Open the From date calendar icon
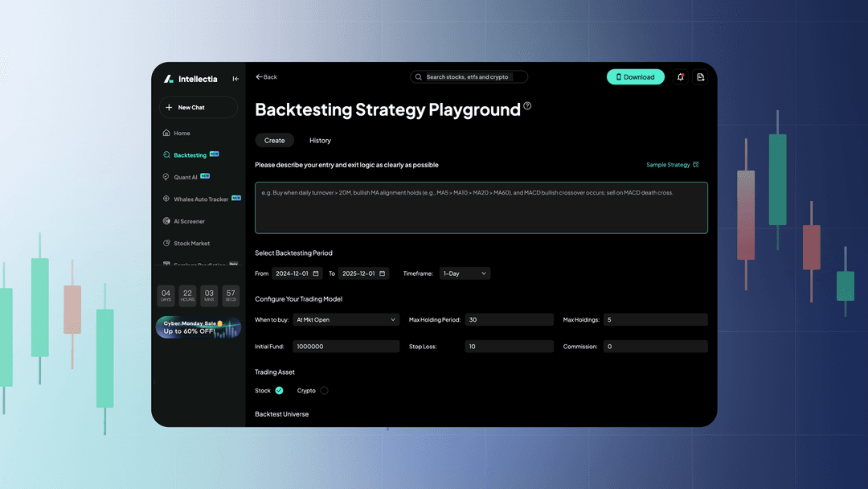 point(317,273)
